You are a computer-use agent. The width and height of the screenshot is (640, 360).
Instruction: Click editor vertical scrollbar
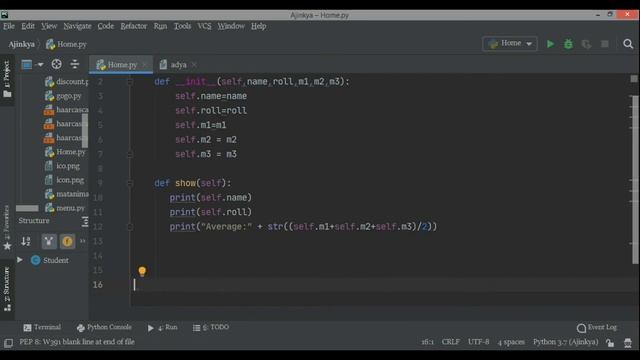click(x=635, y=180)
